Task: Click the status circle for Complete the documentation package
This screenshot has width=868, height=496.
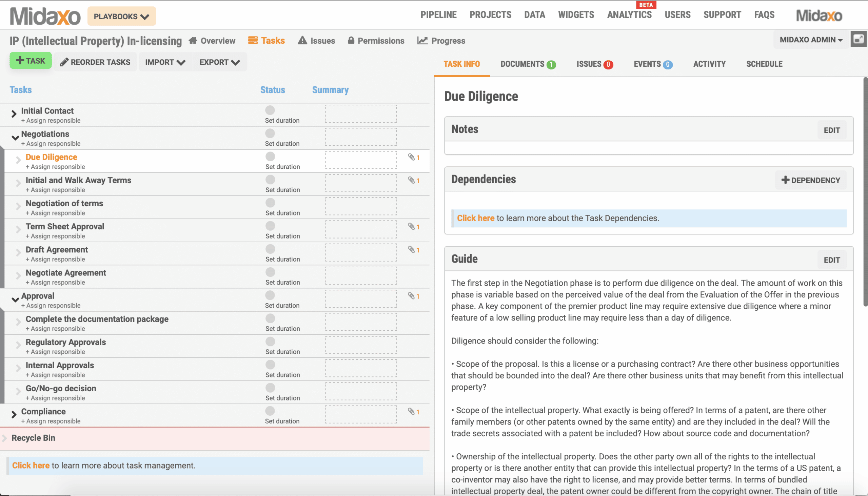Action: click(x=270, y=318)
